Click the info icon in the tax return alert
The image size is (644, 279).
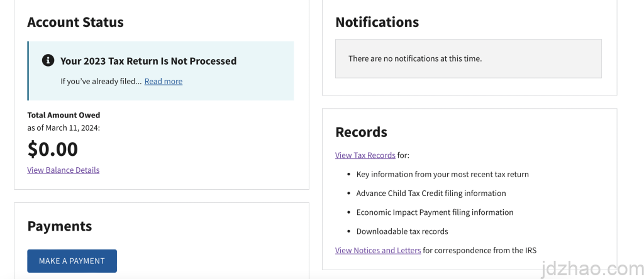pos(48,60)
